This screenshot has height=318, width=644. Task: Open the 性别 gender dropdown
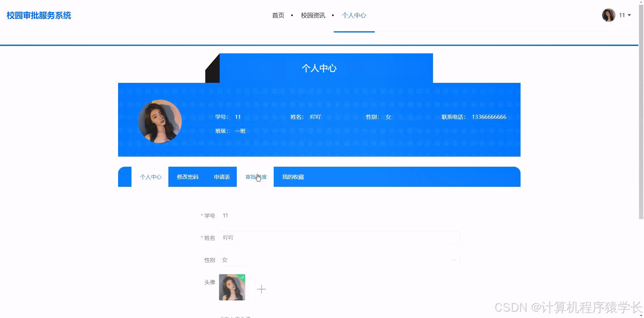tap(339, 260)
